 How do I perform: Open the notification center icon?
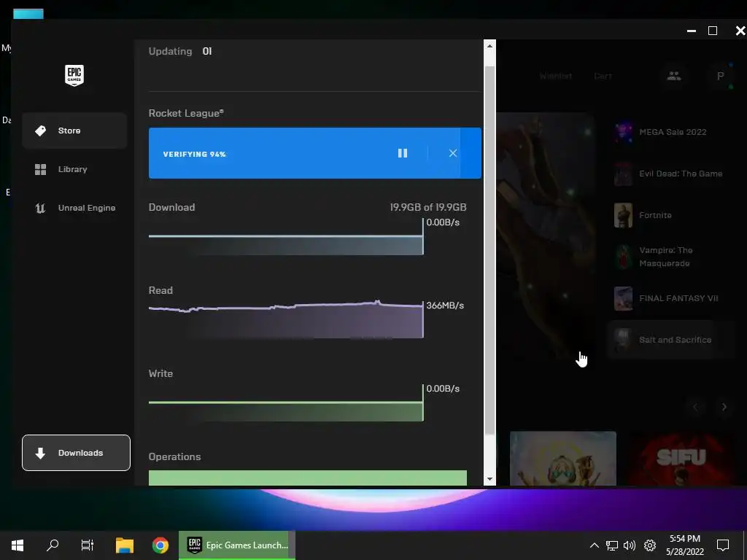click(x=723, y=545)
